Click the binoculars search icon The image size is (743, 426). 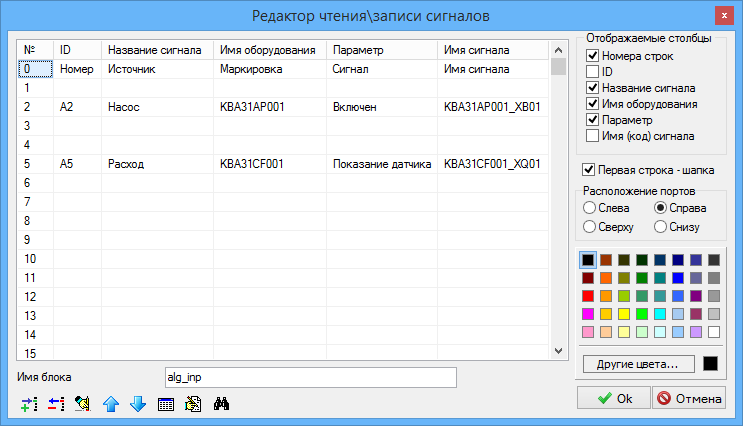[222, 404]
